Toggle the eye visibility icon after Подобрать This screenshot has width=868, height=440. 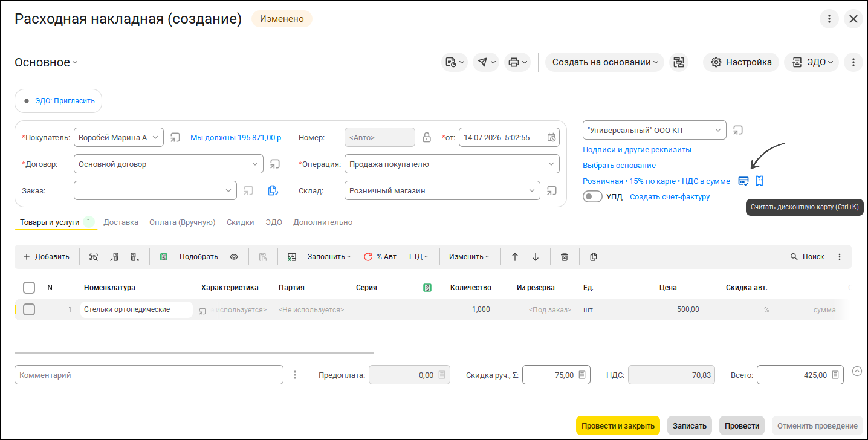(234, 257)
